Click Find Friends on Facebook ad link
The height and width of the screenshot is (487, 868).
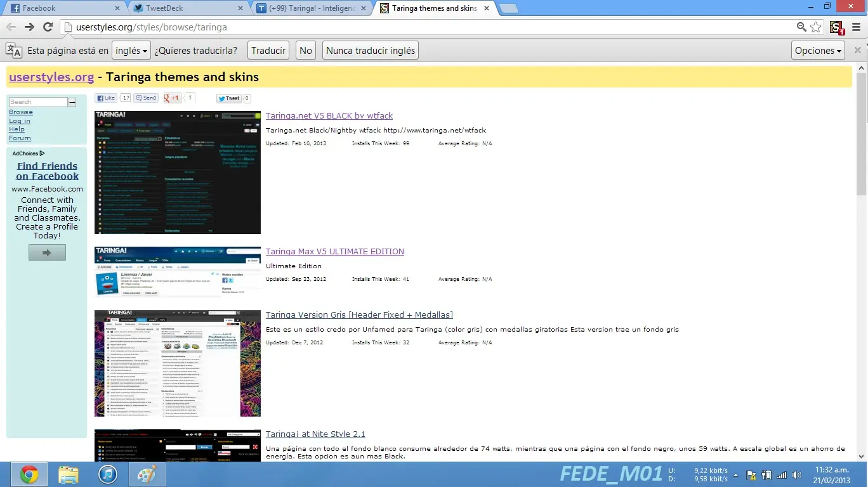[x=47, y=171]
